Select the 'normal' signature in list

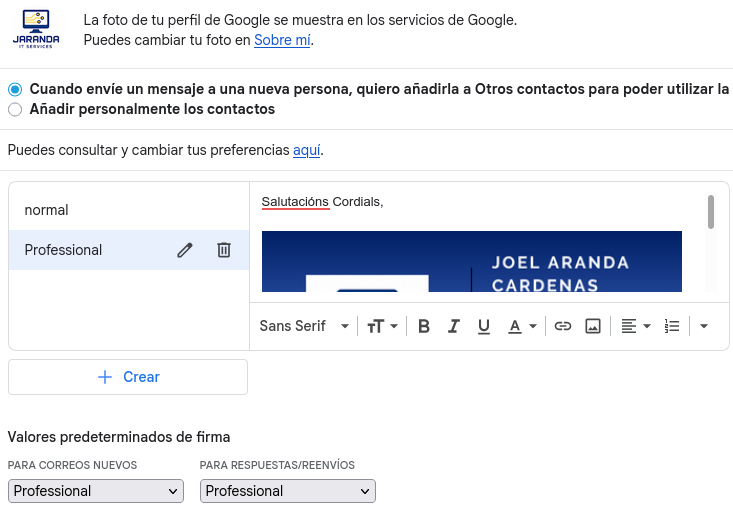tap(47, 210)
